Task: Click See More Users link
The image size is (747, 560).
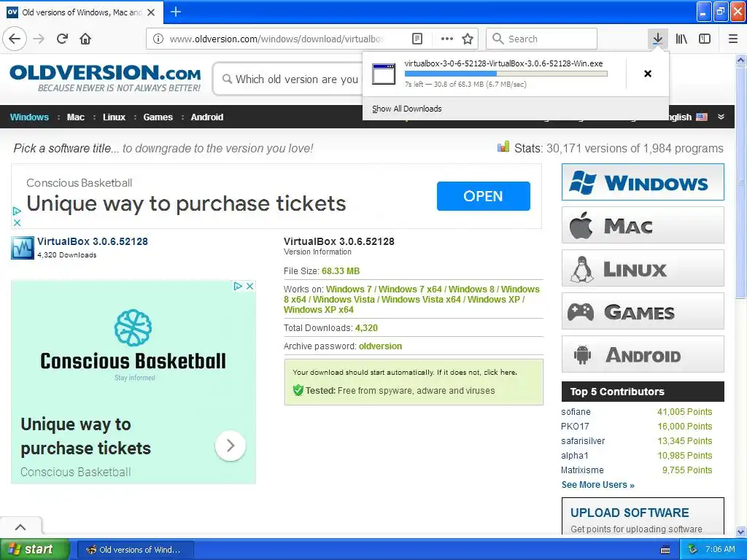Action: pos(598,485)
